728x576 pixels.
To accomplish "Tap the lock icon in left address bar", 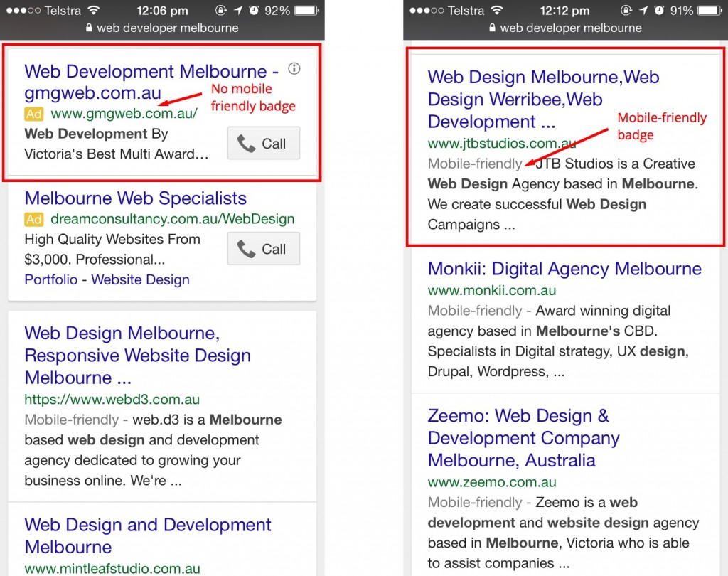I will (x=89, y=28).
